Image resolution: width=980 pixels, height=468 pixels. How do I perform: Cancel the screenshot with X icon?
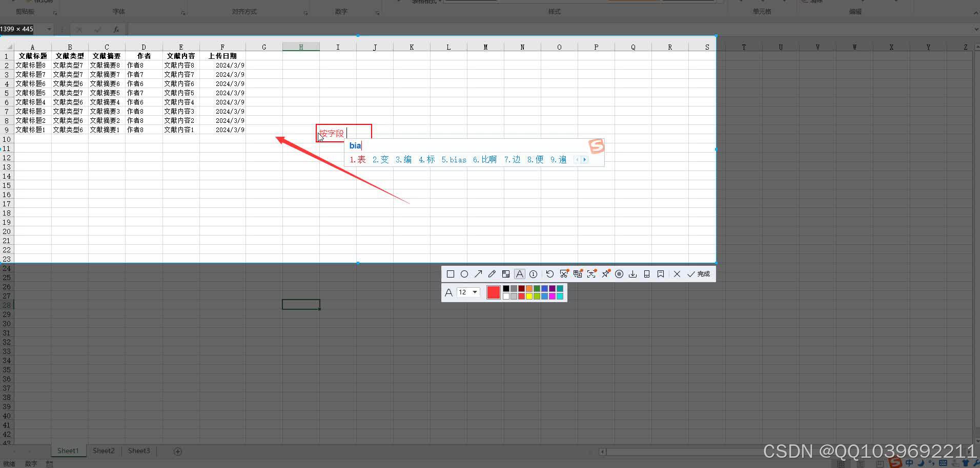coord(677,274)
